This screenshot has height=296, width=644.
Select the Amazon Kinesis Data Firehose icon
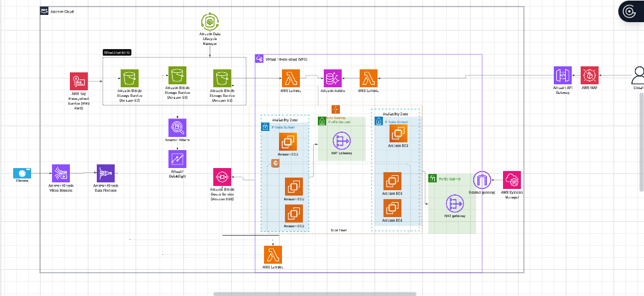106,173
